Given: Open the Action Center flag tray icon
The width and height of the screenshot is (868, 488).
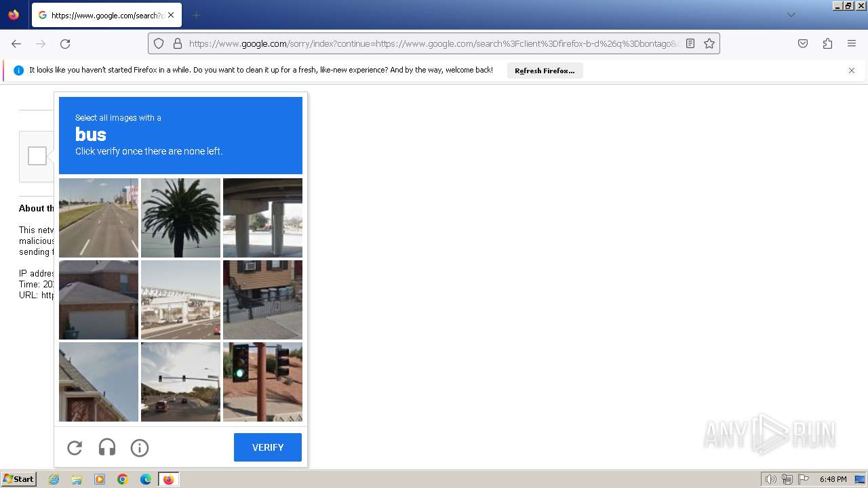Looking at the screenshot, I should (x=804, y=479).
